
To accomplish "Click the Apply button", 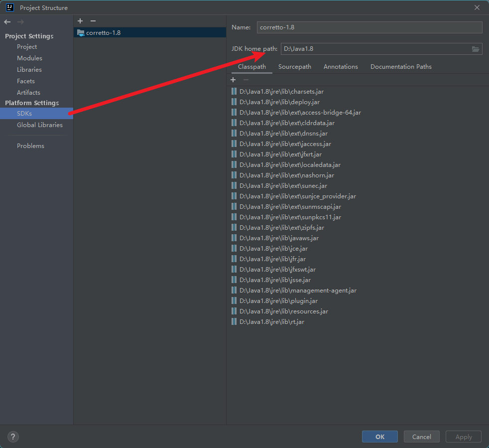I will pos(464,437).
